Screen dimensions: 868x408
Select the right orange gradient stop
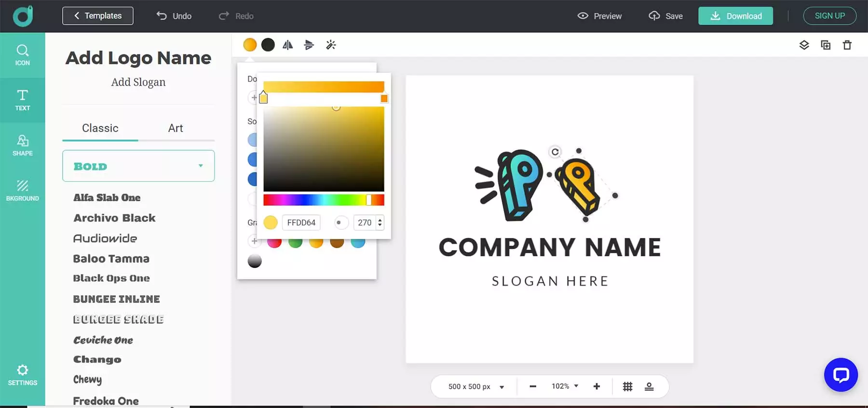[384, 98]
